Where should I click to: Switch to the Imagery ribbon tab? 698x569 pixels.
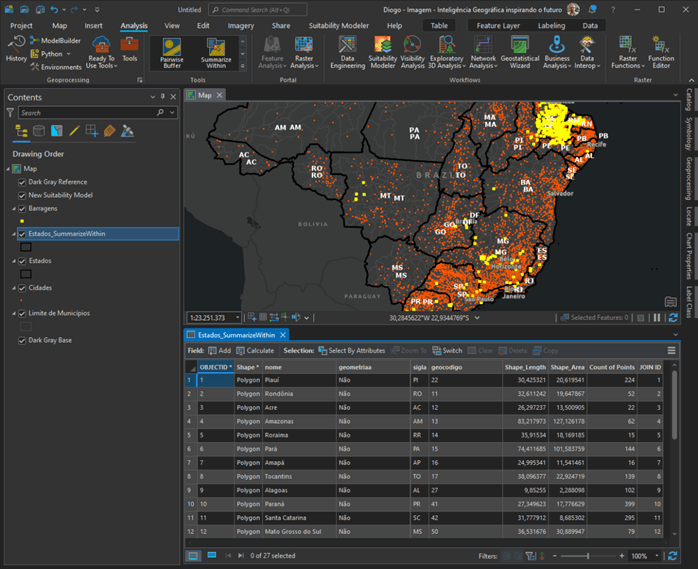(240, 25)
